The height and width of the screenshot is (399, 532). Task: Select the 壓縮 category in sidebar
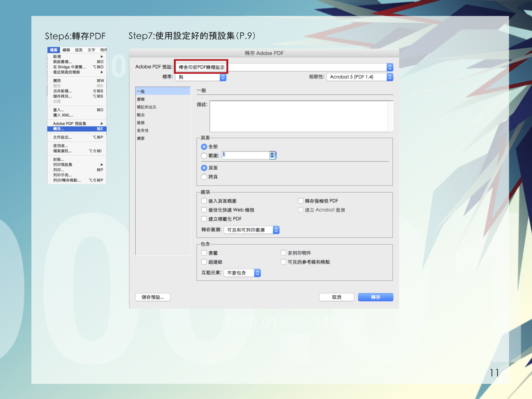click(141, 99)
